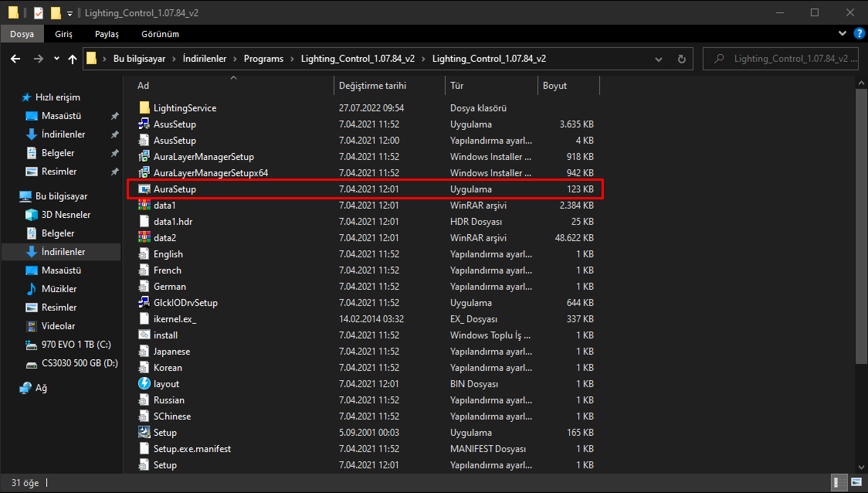
Task: Click the AuraLayerManagerSetup installer icon
Action: [x=144, y=157]
